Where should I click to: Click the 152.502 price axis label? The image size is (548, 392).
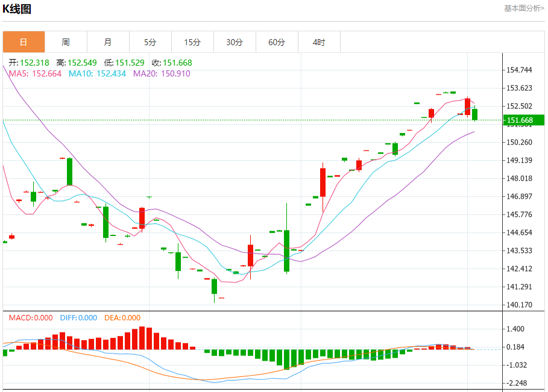519,106
